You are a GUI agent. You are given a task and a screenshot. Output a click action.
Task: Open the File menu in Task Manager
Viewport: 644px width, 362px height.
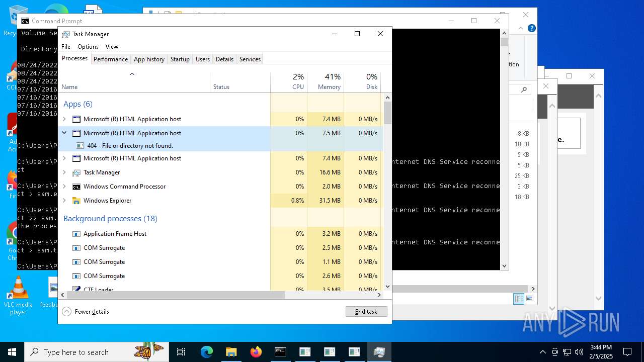tap(66, 47)
